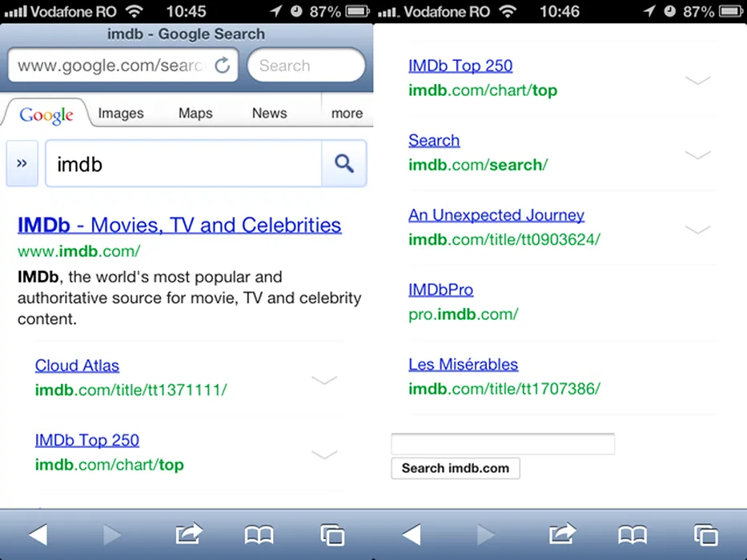Expand the Cloud Atlas result chevron
747x560 pixels.
(x=324, y=379)
